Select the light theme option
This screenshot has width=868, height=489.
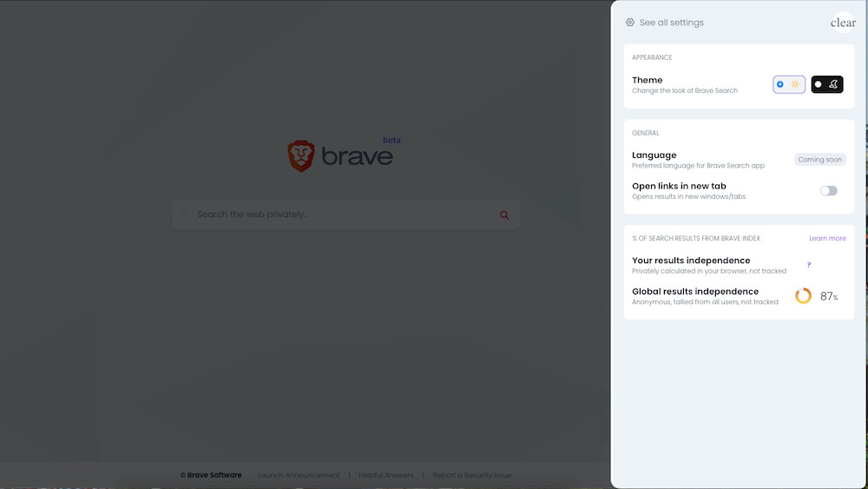coord(789,84)
